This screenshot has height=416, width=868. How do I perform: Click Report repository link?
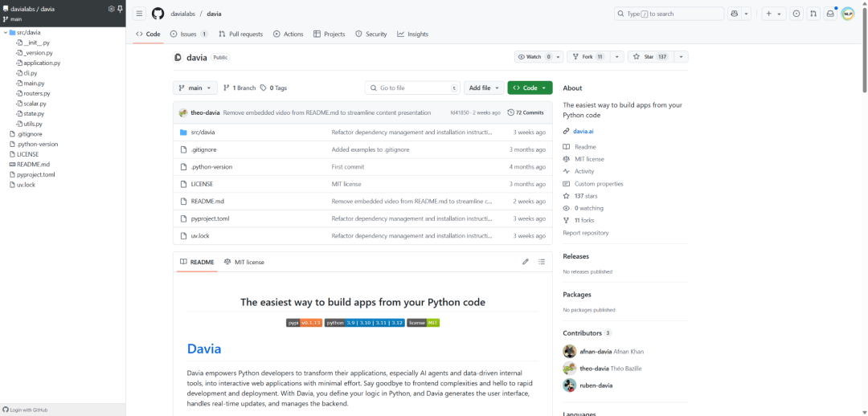click(586, 233)
